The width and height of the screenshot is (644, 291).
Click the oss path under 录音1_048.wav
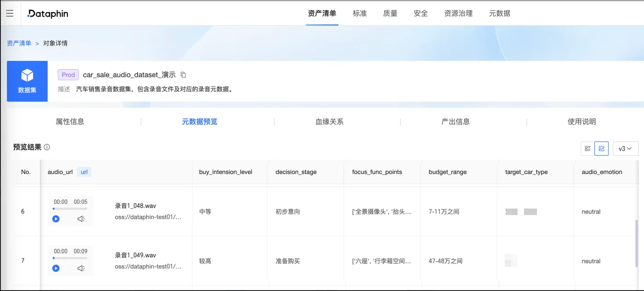click(x=149, y=217)
